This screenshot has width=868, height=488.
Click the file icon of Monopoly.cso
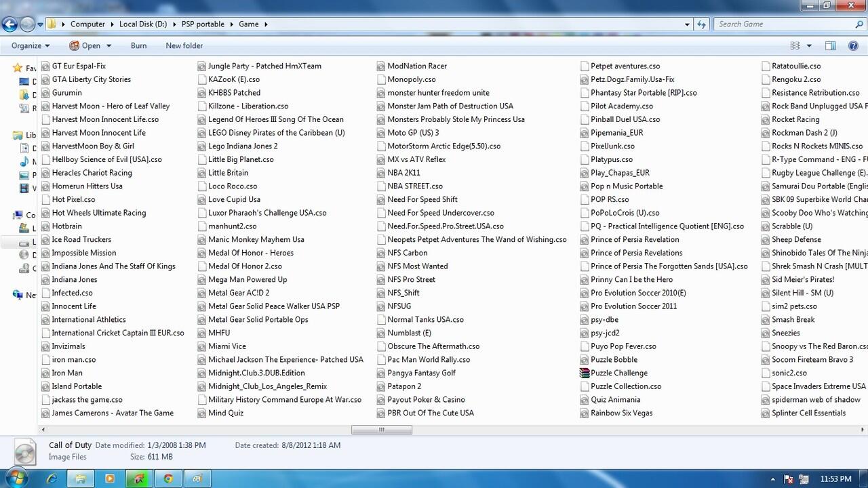(382, 79)
